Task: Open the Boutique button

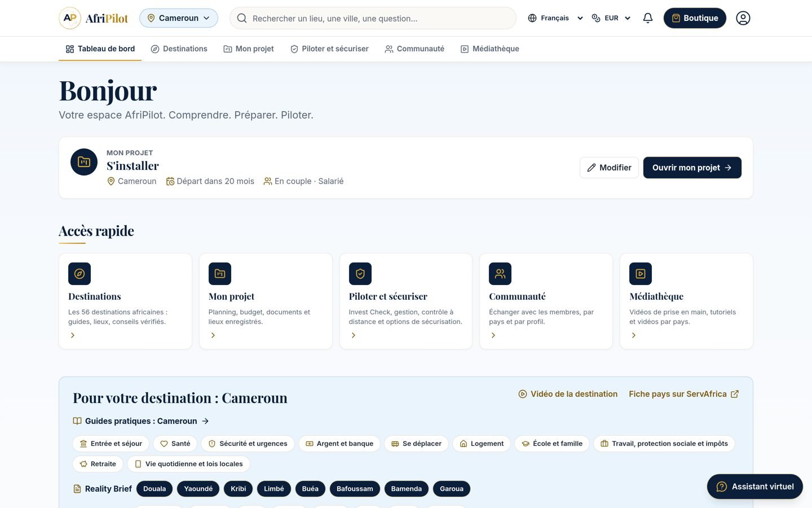Action: [x=695, y=18]
